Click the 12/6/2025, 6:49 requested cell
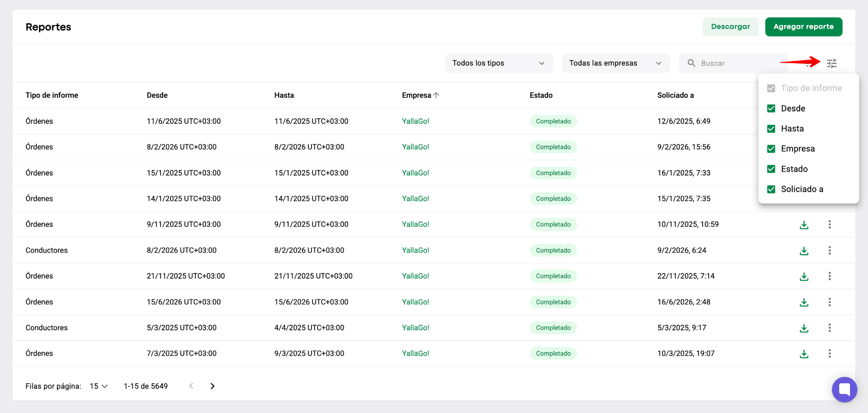868x413 pixels. [684, 121]
